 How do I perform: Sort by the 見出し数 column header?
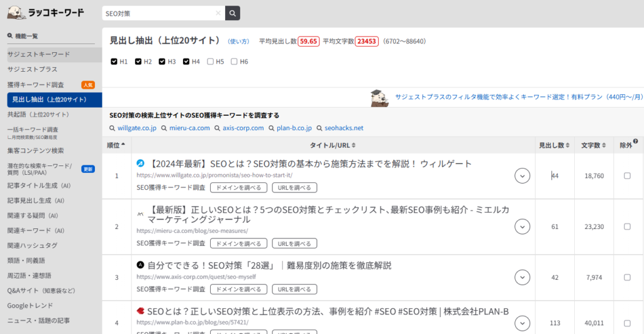[x=554, y=145]
